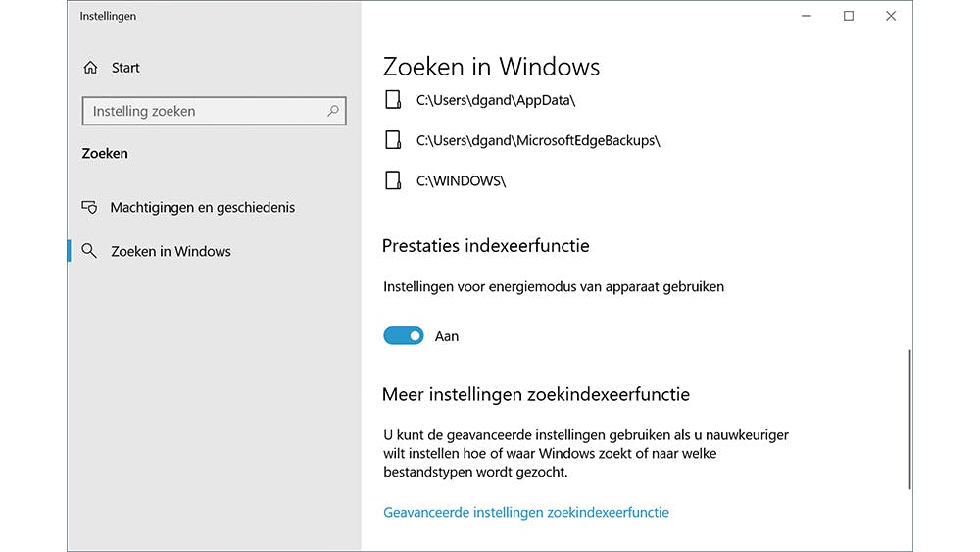Click the Zoeken in Windows magnifier icon

click(90, 251)
